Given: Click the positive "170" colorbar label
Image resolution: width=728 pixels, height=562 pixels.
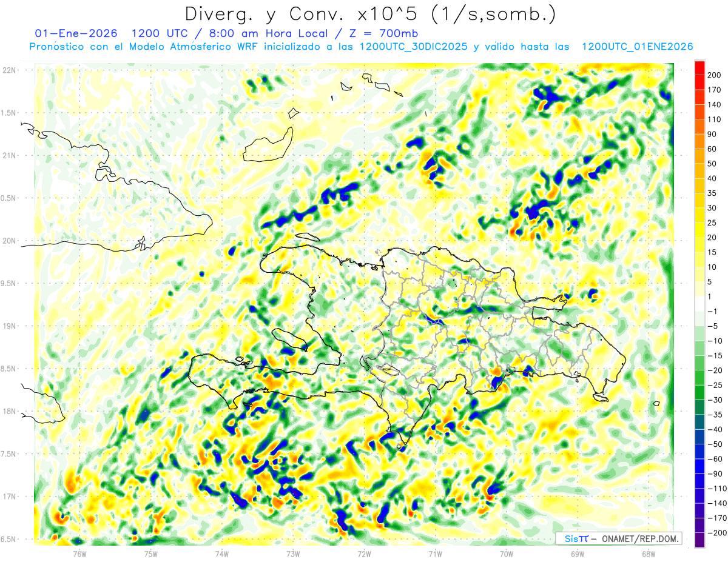Looking at the screenshot, I should pos(715,90).
